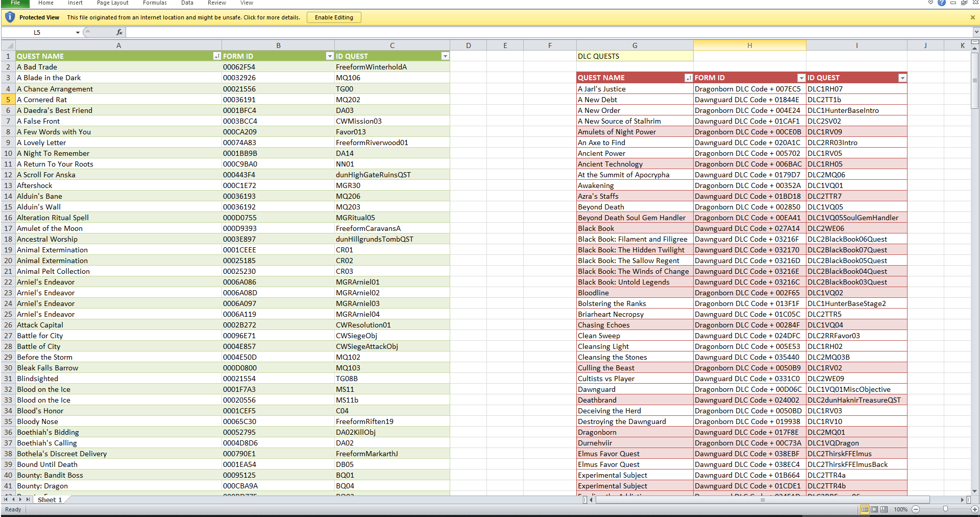The width and height of the screenshot is (980, 517).
Task: Switch to the Formulas ribbon tab
Action: [155, 3]
